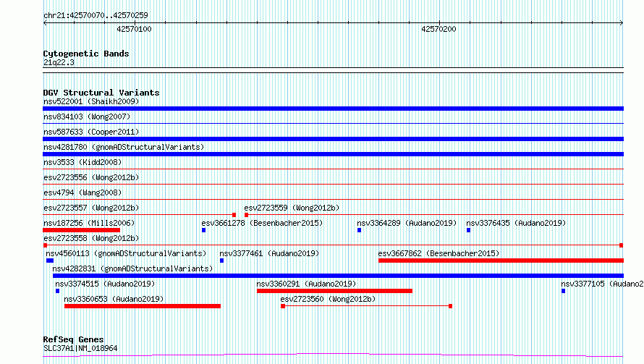Click red endpoint marker of esv2723557

[x=234, y=215]
